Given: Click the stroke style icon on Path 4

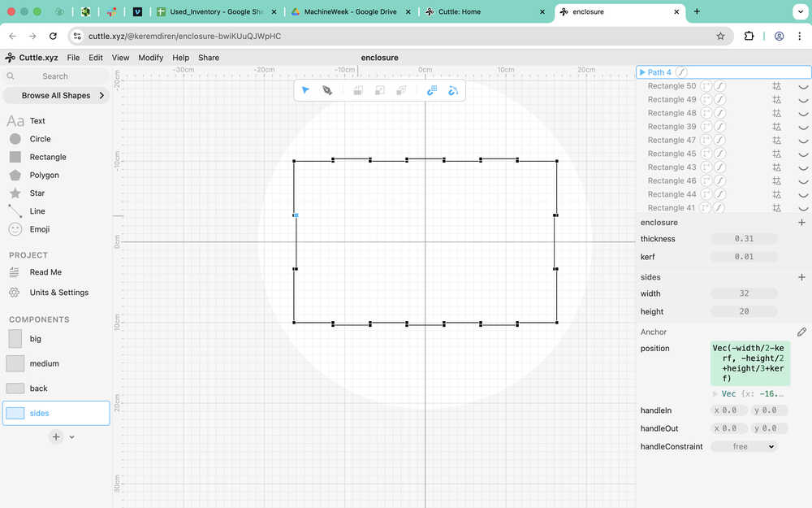Looking at the screenshot, I should [x=681, y=72].
